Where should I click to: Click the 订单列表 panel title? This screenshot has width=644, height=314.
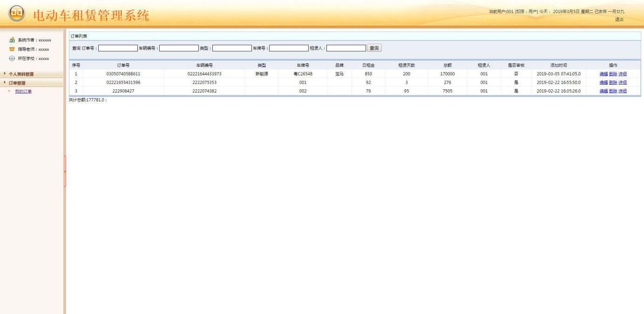tap(79, 36)
